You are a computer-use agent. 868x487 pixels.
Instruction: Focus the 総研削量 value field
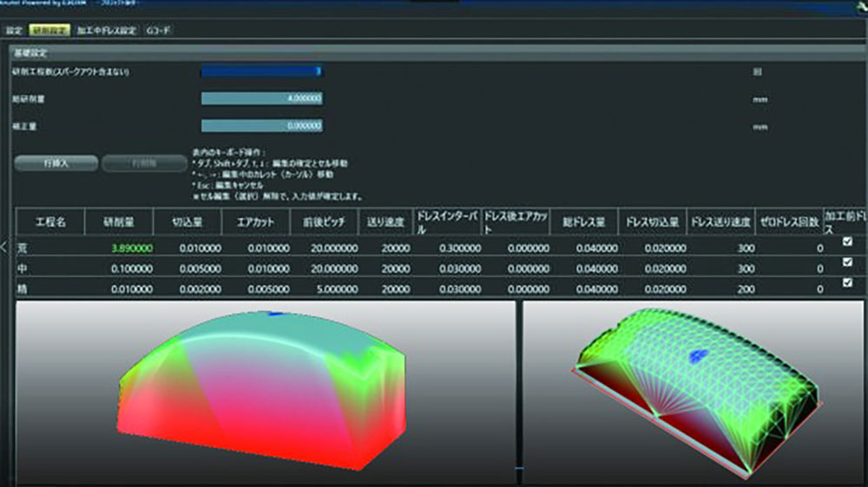tap(262, 98)
